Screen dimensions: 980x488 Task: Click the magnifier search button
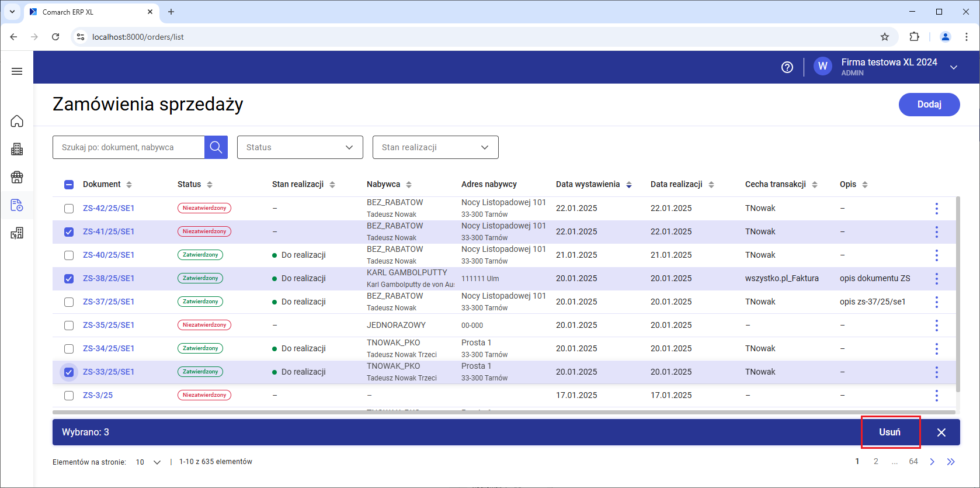coord(216,147)
